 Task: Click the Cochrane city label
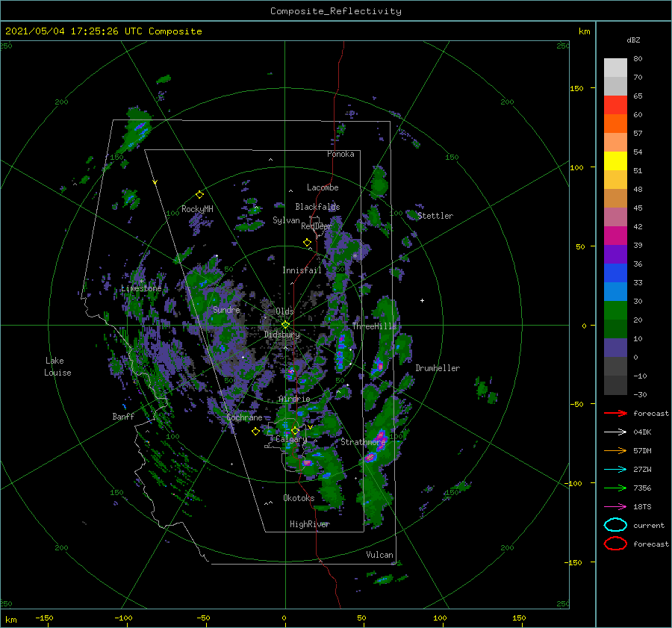click(244, 417)
